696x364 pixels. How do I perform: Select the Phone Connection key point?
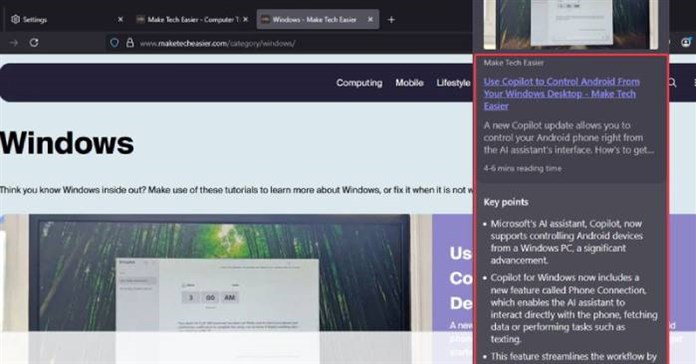(573, 308)
